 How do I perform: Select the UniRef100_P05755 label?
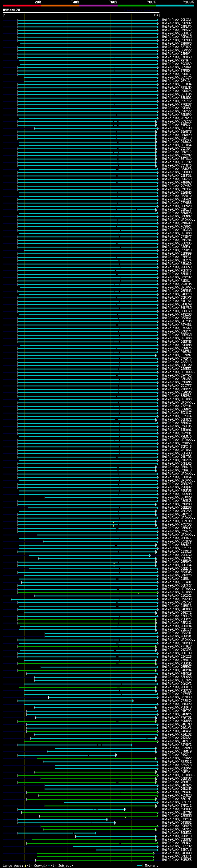click(x=176, y=524)
